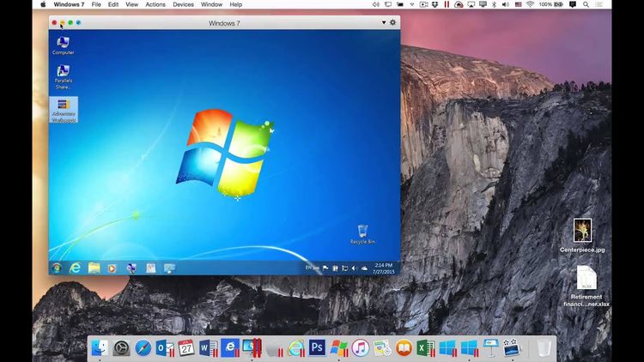Click the US flag input source icon
Viewport: 644px width, 362px height.
point(519,4)
